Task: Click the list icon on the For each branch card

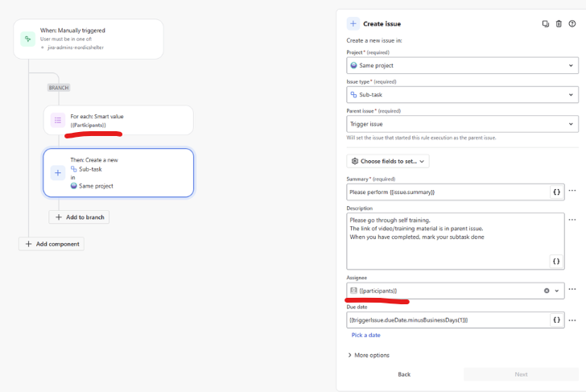Action: point(58,120)
